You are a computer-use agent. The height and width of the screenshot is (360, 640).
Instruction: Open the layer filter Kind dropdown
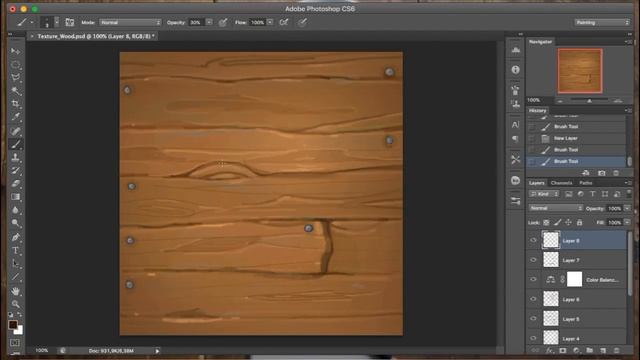(544, 194)
